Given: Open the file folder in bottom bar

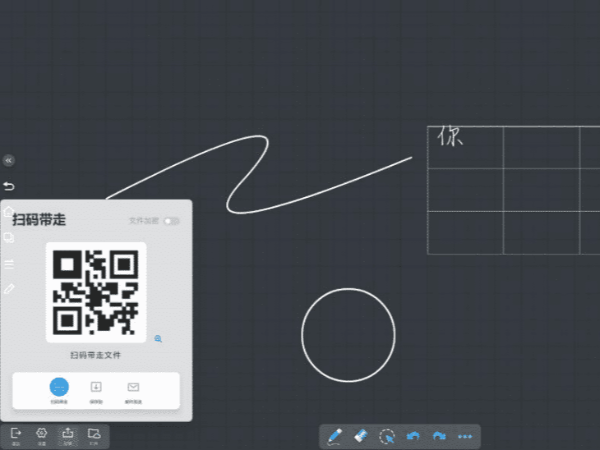Looking at the screenshot, I should click(94, 435).
